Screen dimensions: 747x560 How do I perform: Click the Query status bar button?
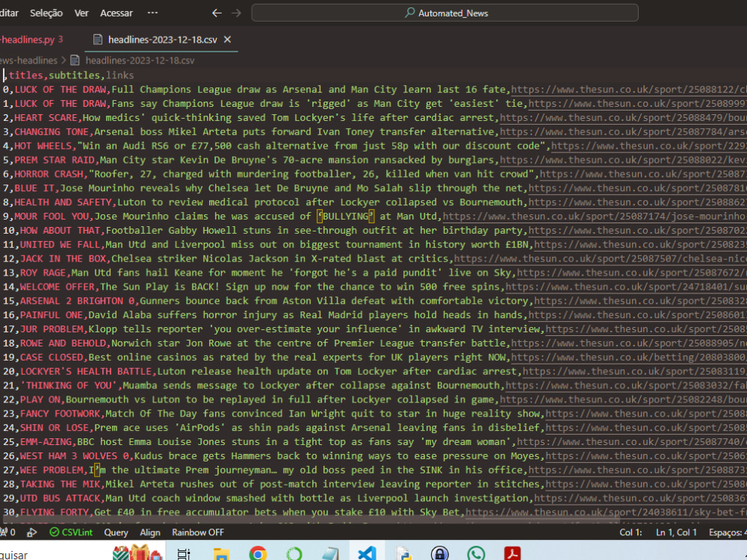point(117,532)
